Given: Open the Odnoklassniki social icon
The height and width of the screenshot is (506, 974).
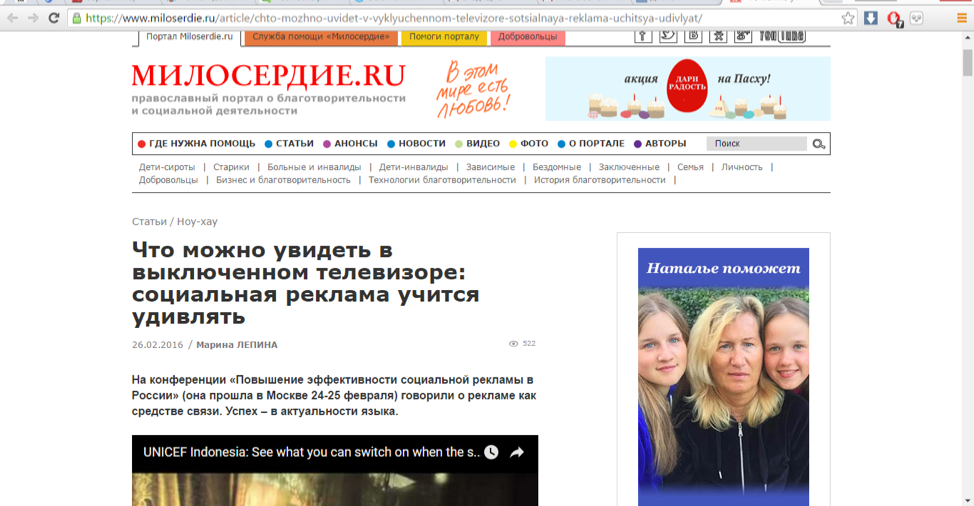Looking at the screenshot, I should pos(718,36).
